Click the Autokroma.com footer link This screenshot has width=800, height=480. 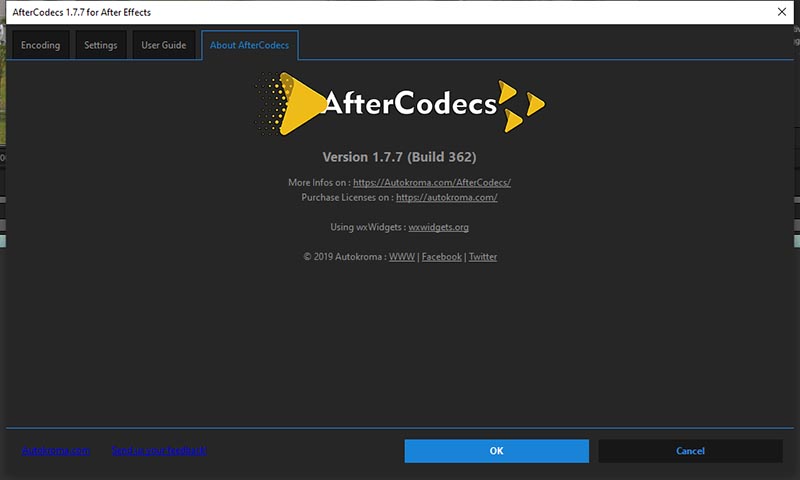pyautogui.click(x=56, y=451)
